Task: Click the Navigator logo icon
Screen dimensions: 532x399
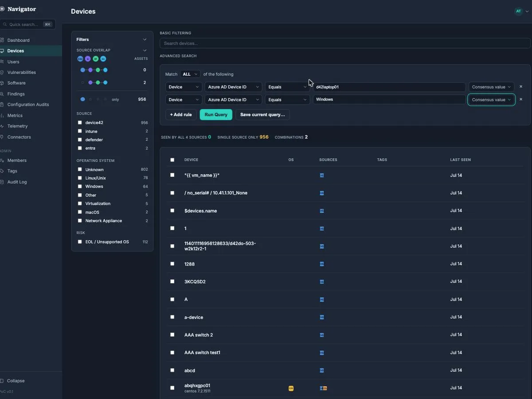Action: [x=2, y=9]
